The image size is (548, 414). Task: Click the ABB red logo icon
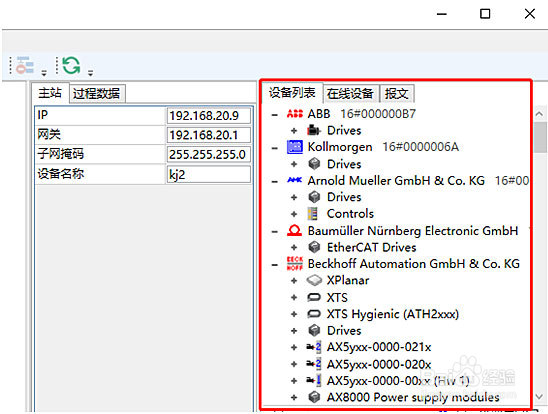pyautogui.click(x=295, y=114)
